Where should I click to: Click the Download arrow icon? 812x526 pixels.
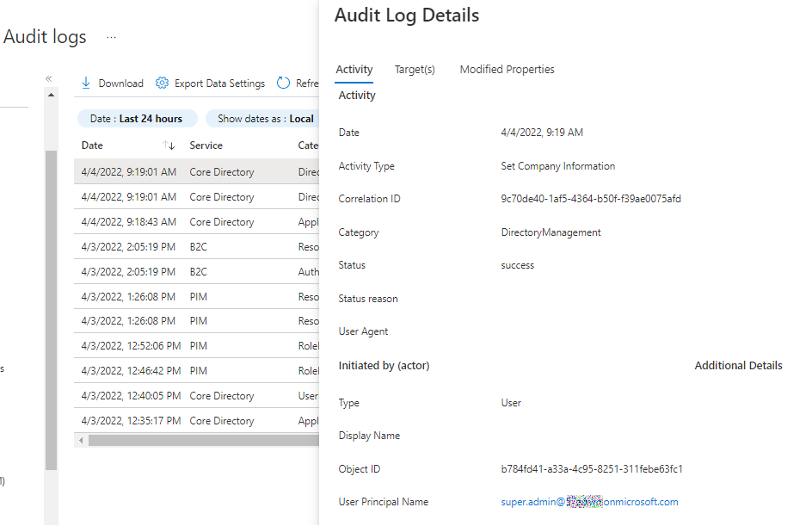pyautogui.click(x=86, y=84)
